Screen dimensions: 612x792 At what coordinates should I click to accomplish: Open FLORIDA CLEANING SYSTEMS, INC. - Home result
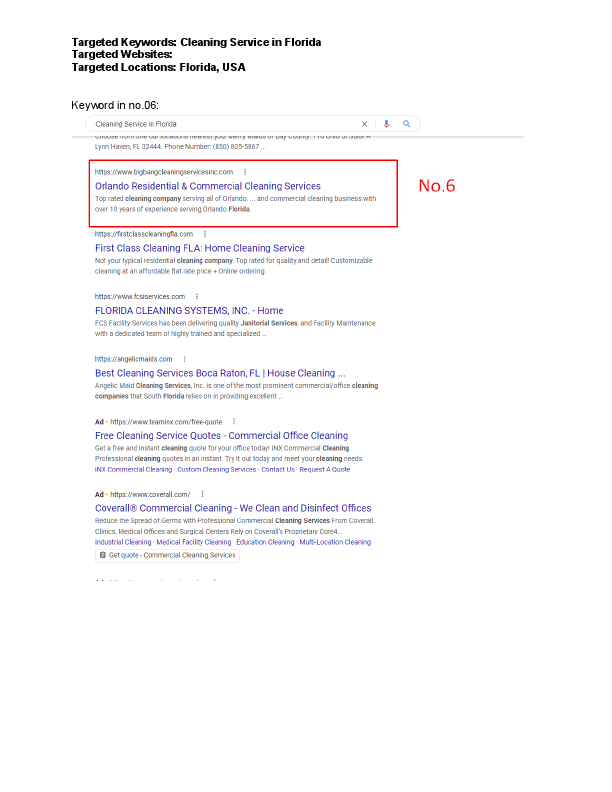[x=189, y=311]
